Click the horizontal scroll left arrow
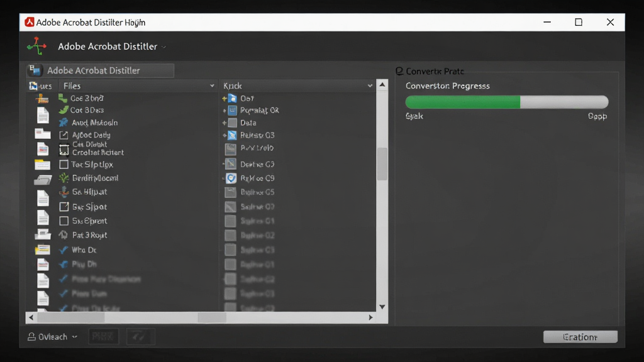The width and height of the screenshot is (644, 362). [31, 317]
